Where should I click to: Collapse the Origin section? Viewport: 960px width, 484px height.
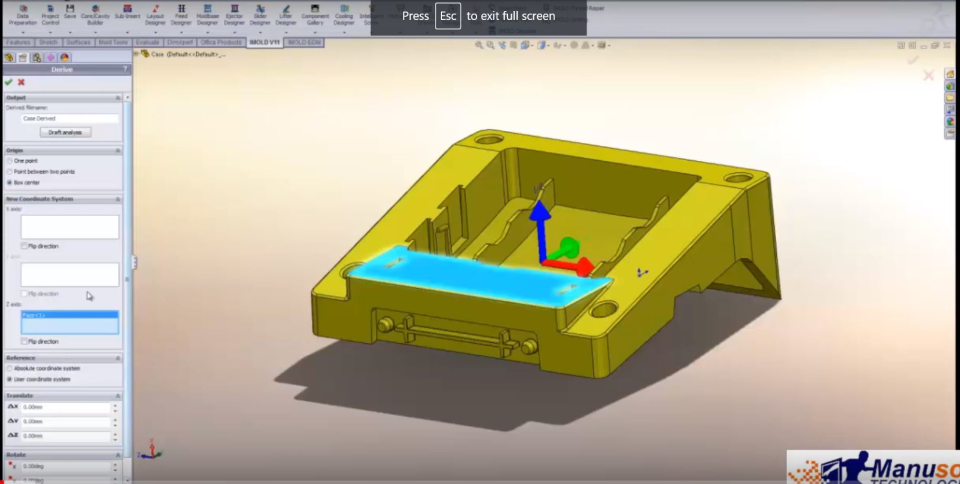pos(118,151)
